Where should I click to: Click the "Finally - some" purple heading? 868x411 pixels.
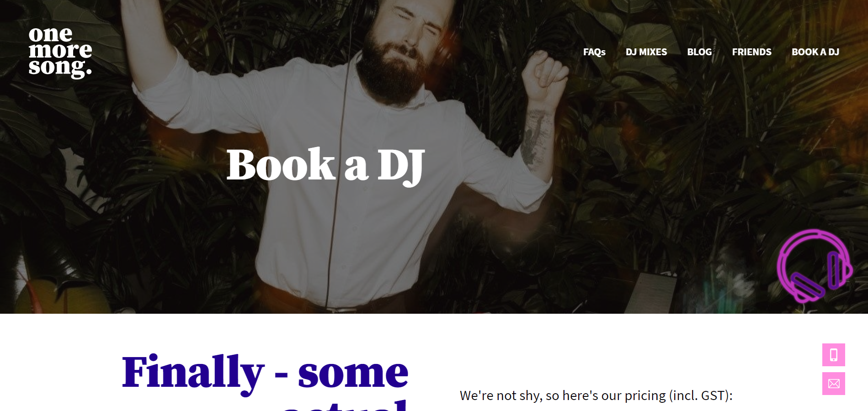click(x=265, y=373)
